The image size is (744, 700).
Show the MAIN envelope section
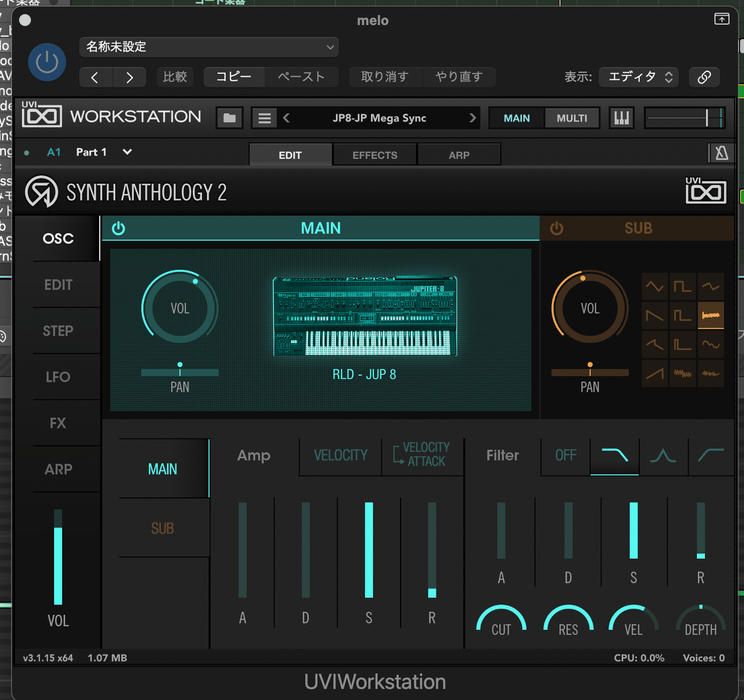pos(162,469)
